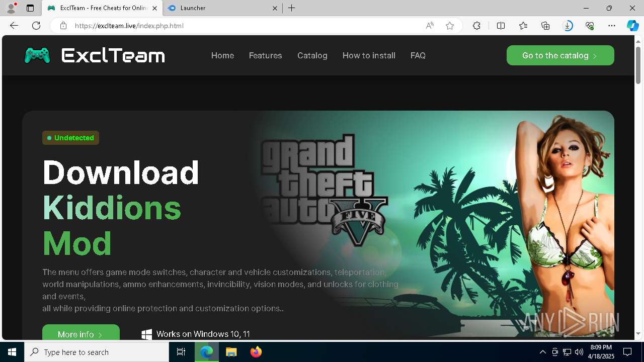
Task: Click the page vertical scrollbar thumb
Action: (x=638, y=64)
